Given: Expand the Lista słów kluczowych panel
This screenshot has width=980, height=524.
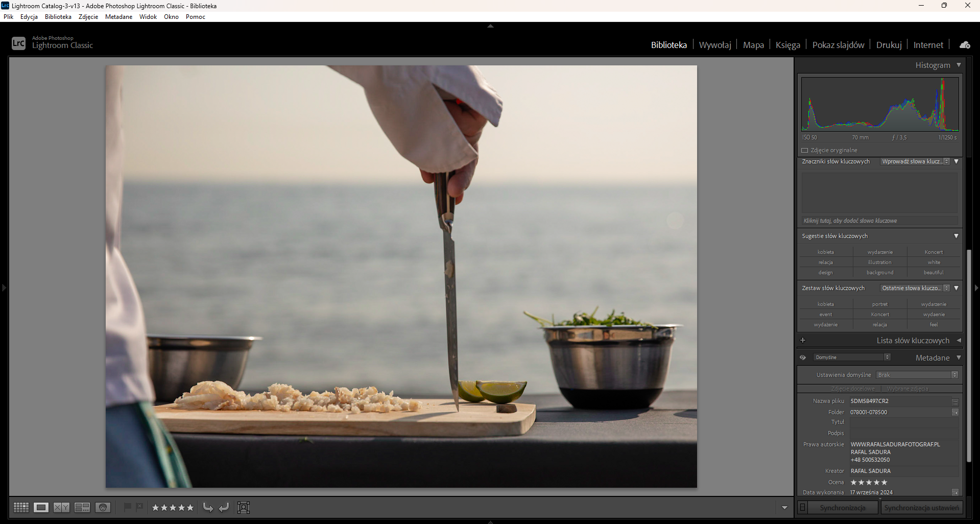Looking at the screenshot, I should pos(959,340).
